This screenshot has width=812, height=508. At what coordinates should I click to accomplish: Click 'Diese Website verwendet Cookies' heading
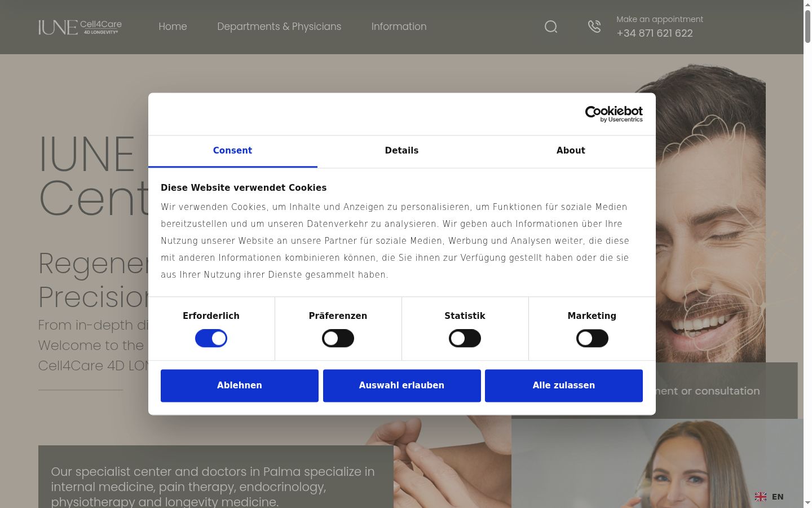click(x=244, y=188)
